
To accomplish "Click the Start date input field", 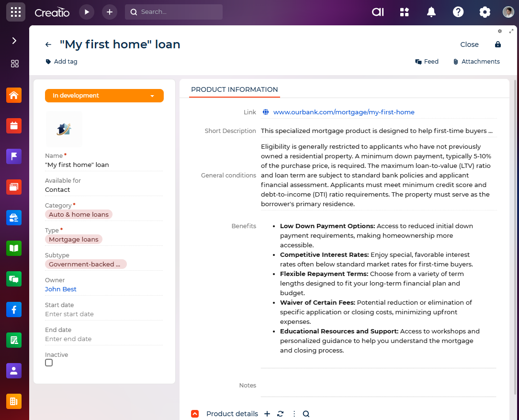I will pos(103,314).
